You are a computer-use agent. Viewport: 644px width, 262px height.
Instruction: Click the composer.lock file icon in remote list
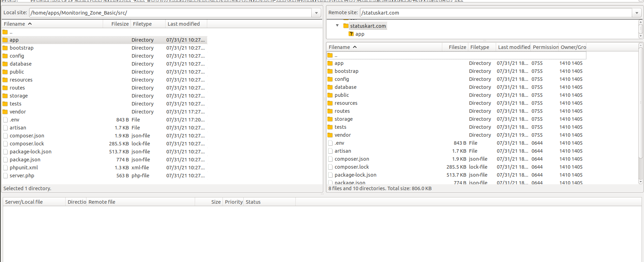330,167
